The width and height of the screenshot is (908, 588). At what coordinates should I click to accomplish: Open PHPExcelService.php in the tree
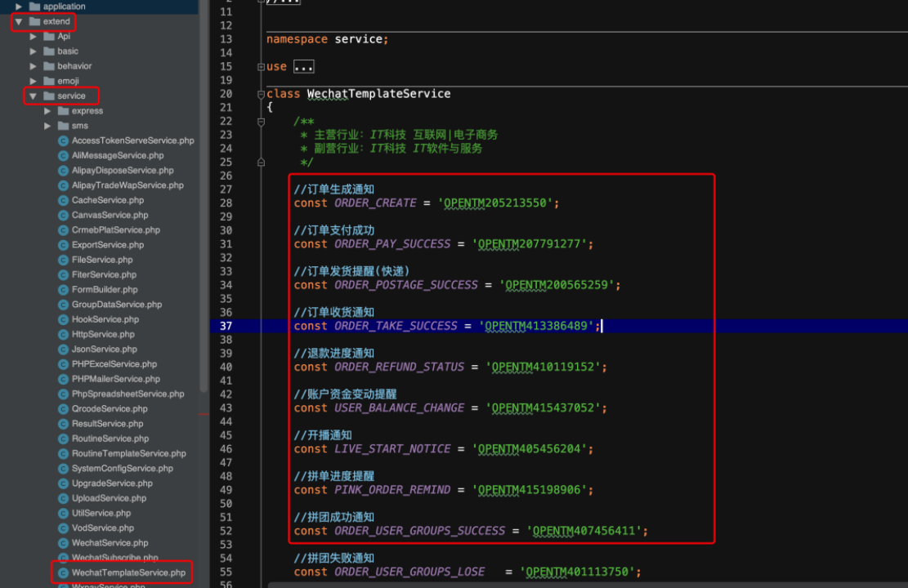[114, 364]
